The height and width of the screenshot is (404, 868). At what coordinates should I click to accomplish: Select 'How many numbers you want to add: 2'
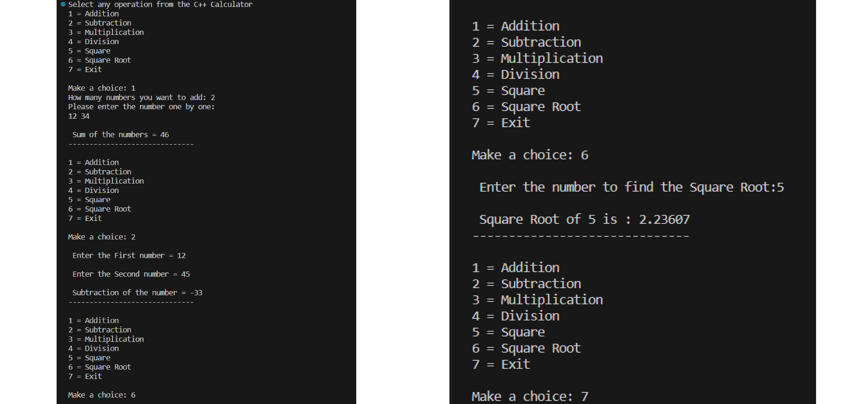(141, 98)
